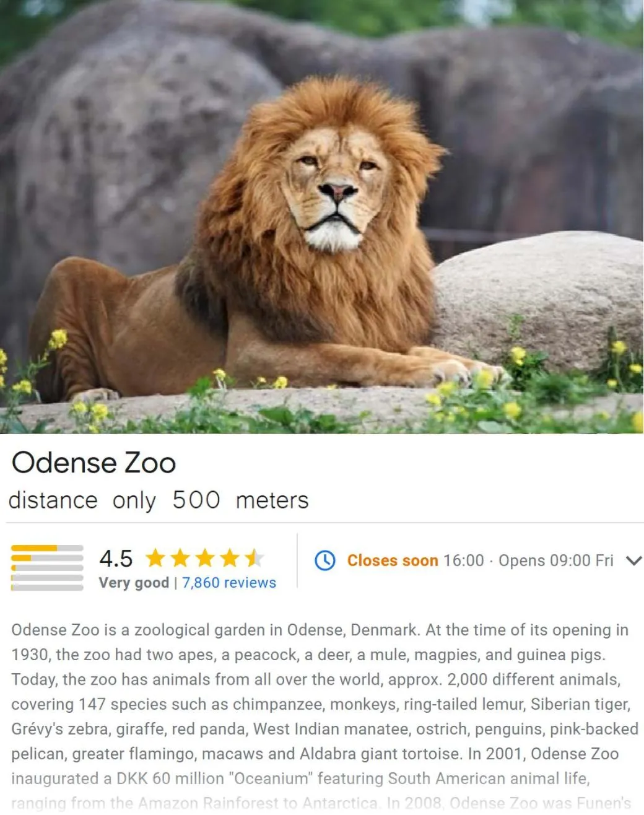
Task: Open the lion photo of Odense Zoo
Action: (x=322, y=217)
